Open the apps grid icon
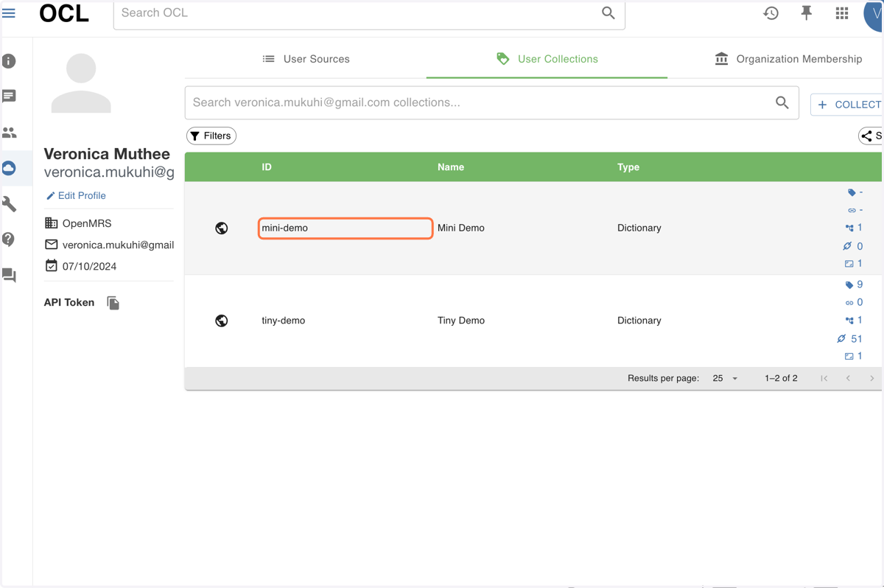This screenshot has height=588, width=884. (842, 13)
